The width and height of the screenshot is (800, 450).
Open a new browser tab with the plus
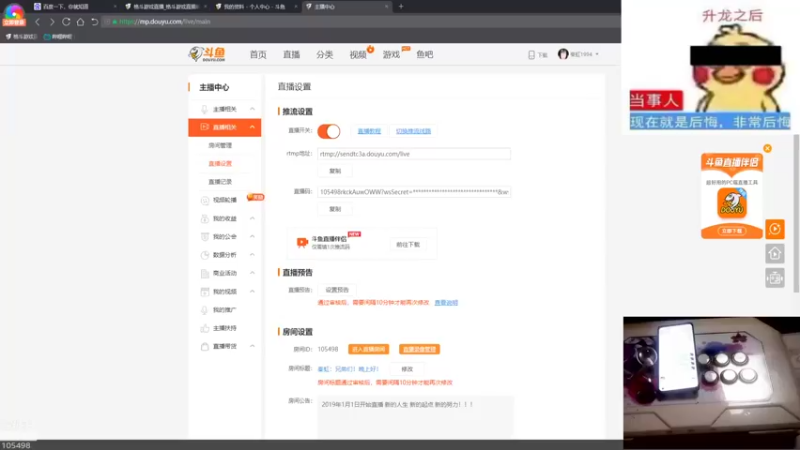[x=401, y=7]
